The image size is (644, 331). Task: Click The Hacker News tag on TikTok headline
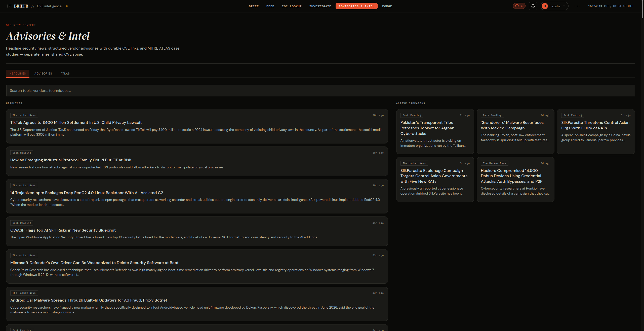(x=24, y=115)
